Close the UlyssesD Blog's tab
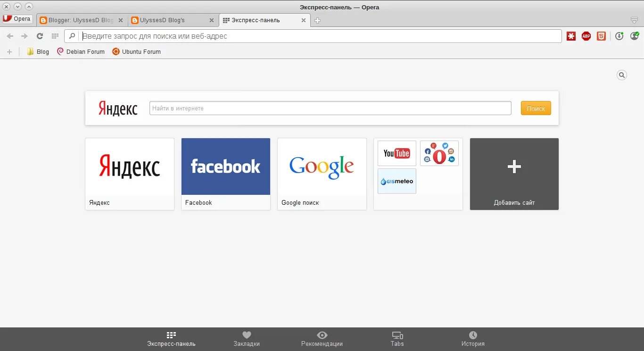The height and width of the screenshot is (351, 644). (212, 20)
